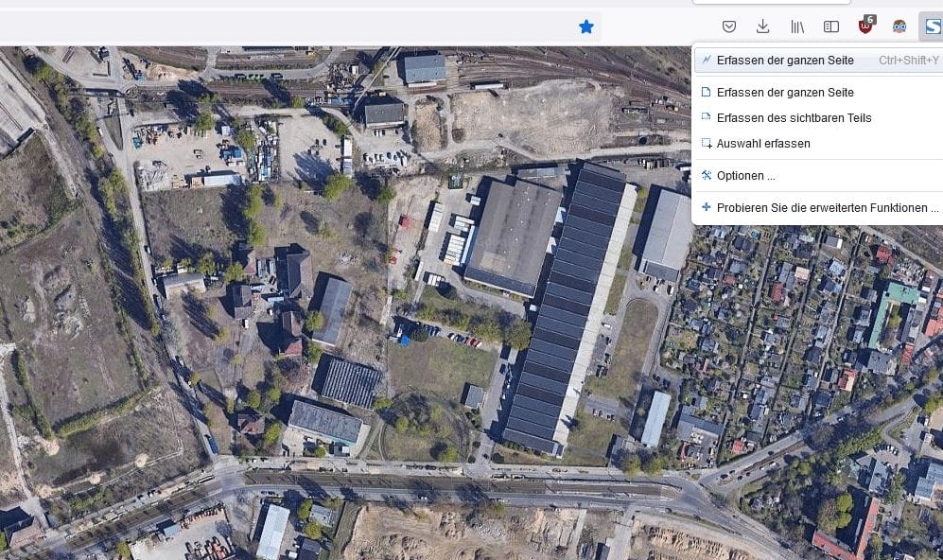Click the long dark striped-roof warehouse on map
943x560 pixels.
click(566, 303)
